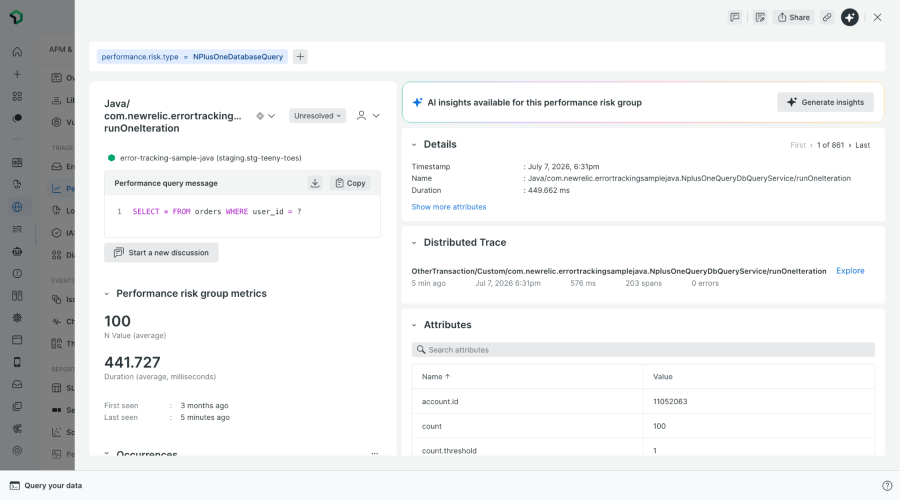Click the Value column header
Viewport: 900px width, 500px height.
tap(662, 377)
